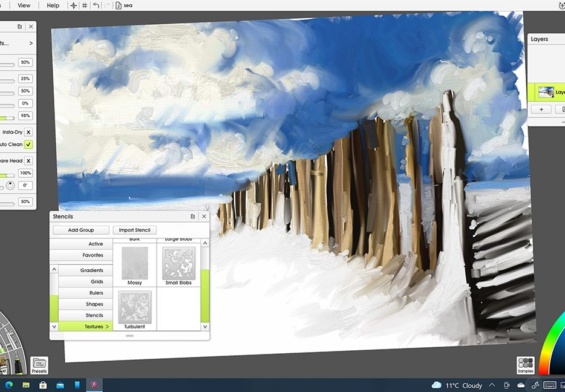The height and width of the screenshot is (392, 565).
Task: Open the View menu
Action: (24, 5)
